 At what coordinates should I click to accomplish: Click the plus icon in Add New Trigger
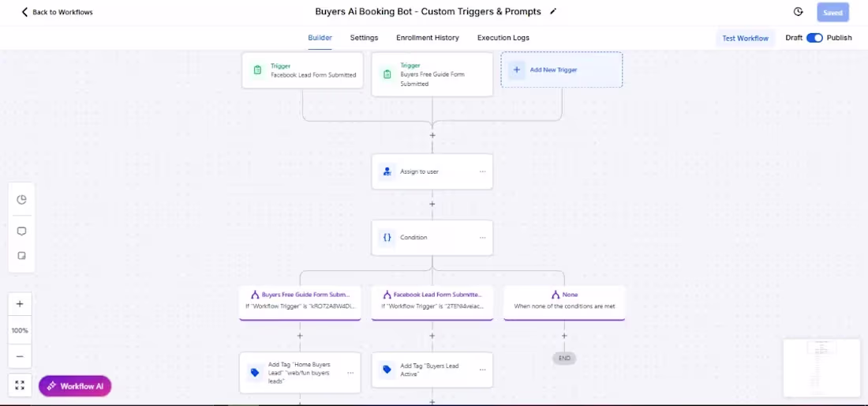click(517, 70)
